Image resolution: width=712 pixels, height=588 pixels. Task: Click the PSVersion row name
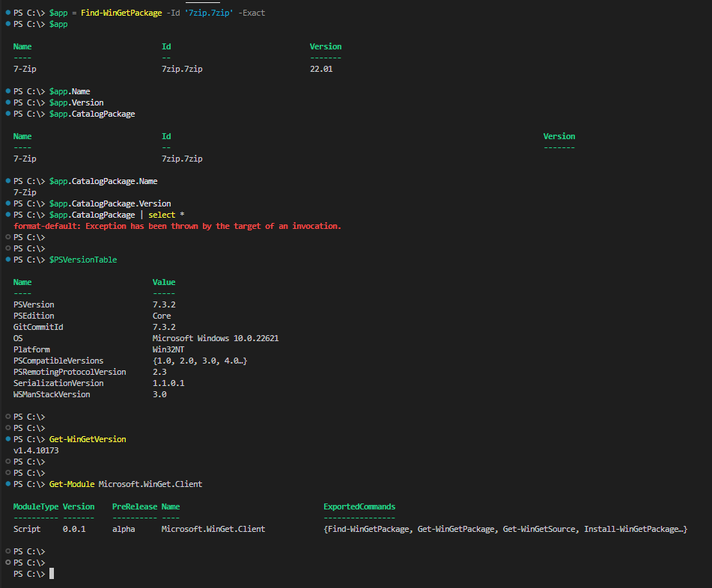[34, 304]
